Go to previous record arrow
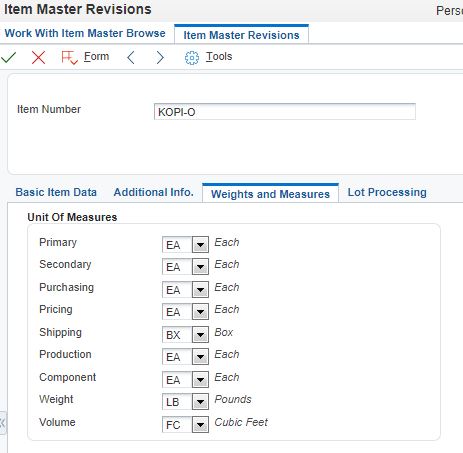 pyautogui.click(x=131, y=57)
